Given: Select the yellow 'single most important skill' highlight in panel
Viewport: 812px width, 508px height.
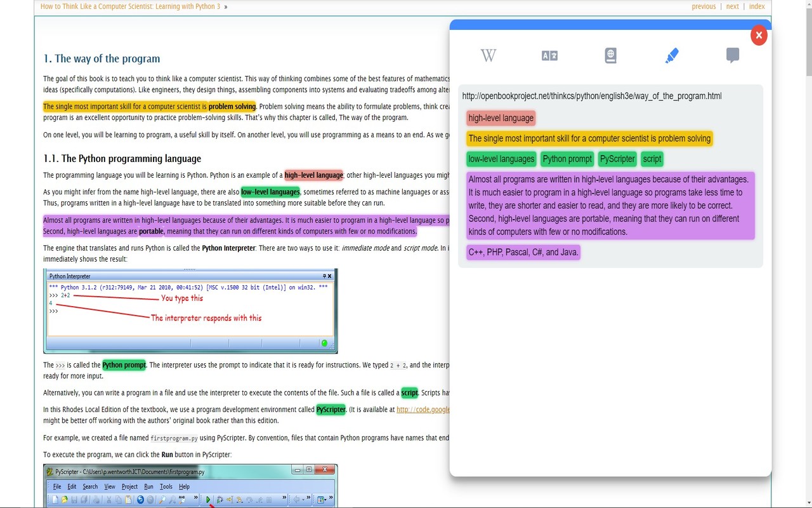Looking at the screenshot, I should pyautogui.click(x=589, y=138).
